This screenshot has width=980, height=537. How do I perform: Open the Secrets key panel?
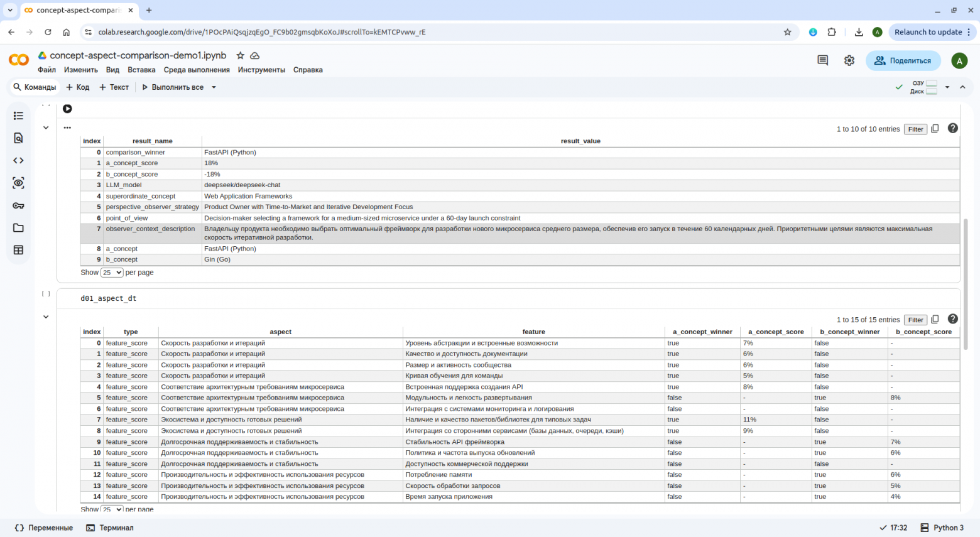coord(18,205)
